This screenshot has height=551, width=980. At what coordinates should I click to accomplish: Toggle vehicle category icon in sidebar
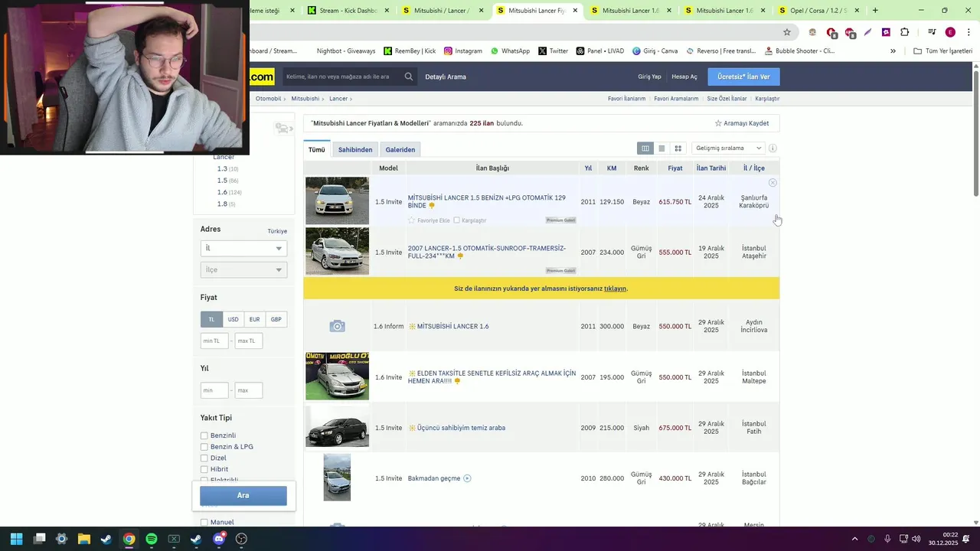click(x=283, y=129)
